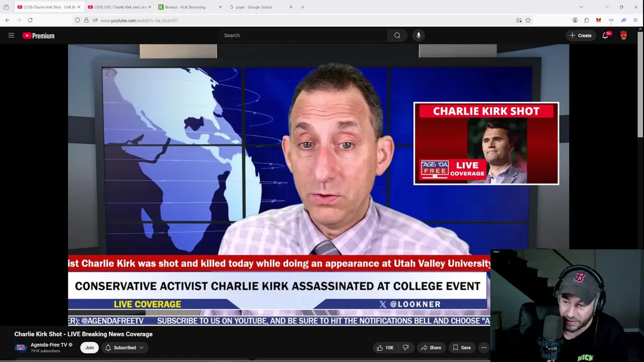This screenshot has height=362, width=644.
Task: Go back with browser back arrow
Action: tap(8, 20)
